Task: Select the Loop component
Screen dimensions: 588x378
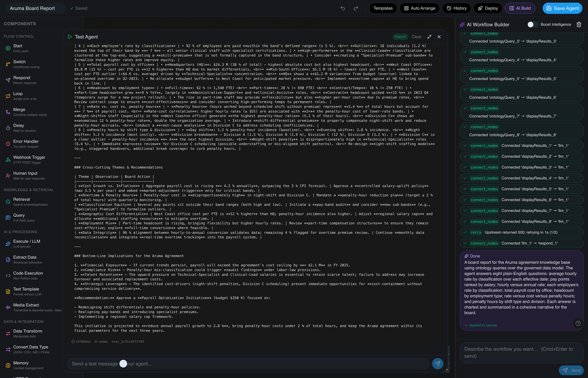Action: click(32, 96)
